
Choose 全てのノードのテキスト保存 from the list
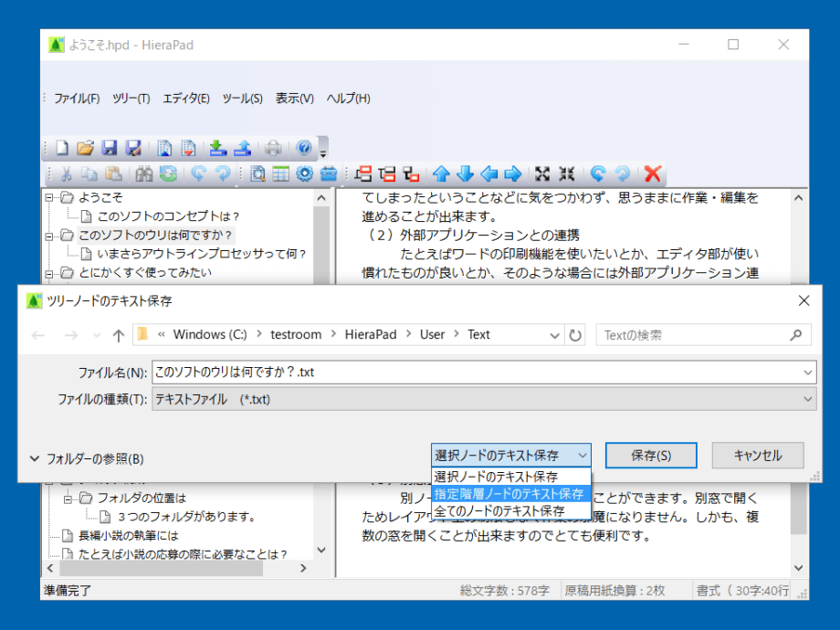(511, 511)
